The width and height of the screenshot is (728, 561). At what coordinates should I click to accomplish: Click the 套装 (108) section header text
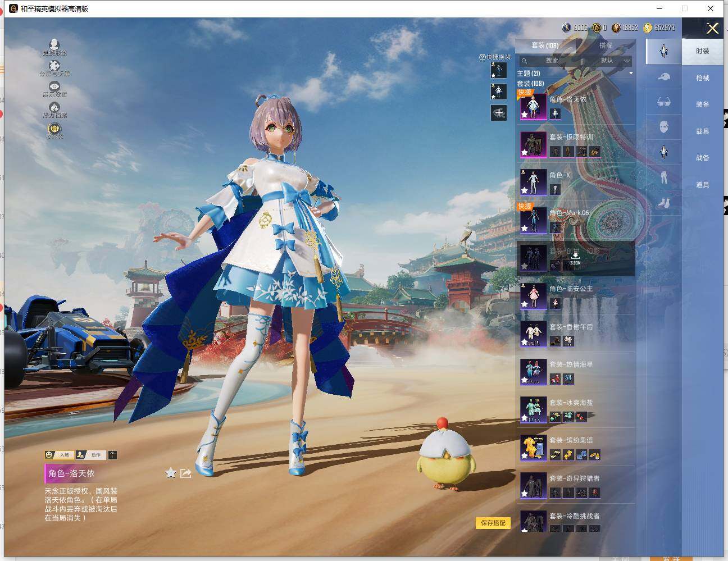530,84
